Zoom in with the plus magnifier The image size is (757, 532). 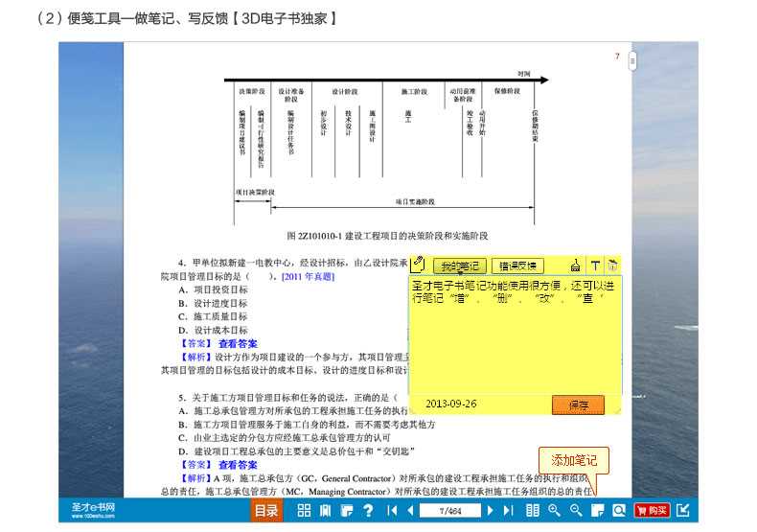pos(554,511)
